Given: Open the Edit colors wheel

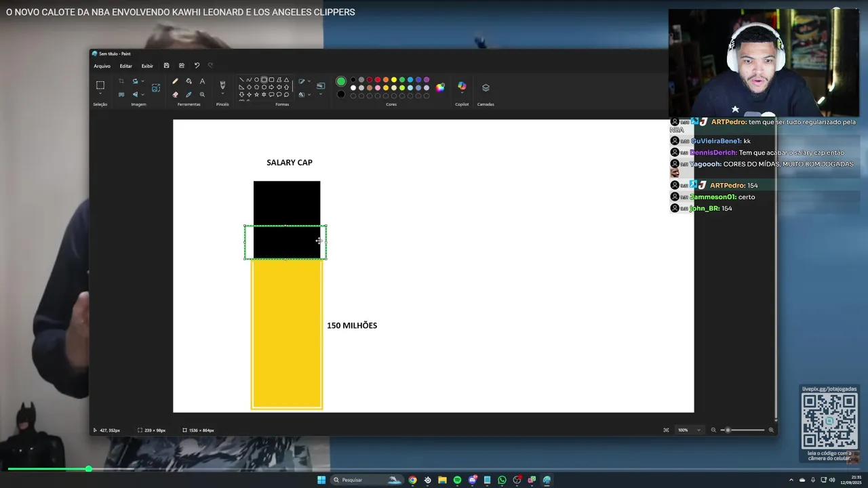Looking at the screenshot, I should coord(440,87).
